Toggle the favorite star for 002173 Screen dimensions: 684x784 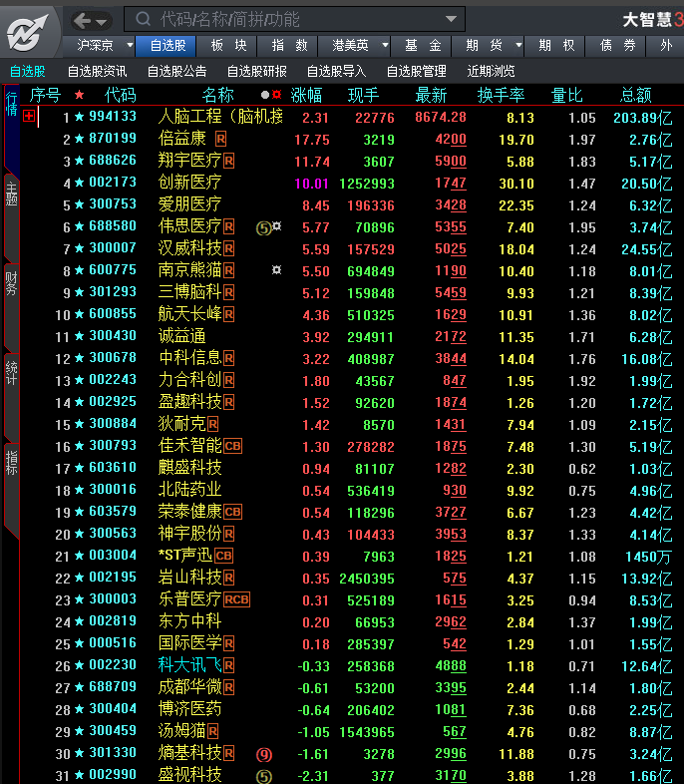(x=79, y=183)
